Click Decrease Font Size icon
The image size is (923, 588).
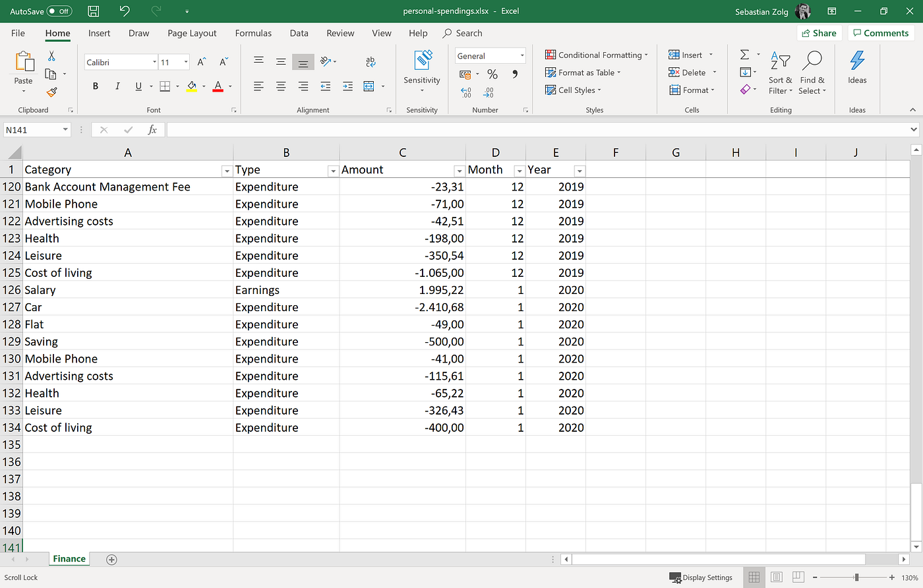coord(223,62)
